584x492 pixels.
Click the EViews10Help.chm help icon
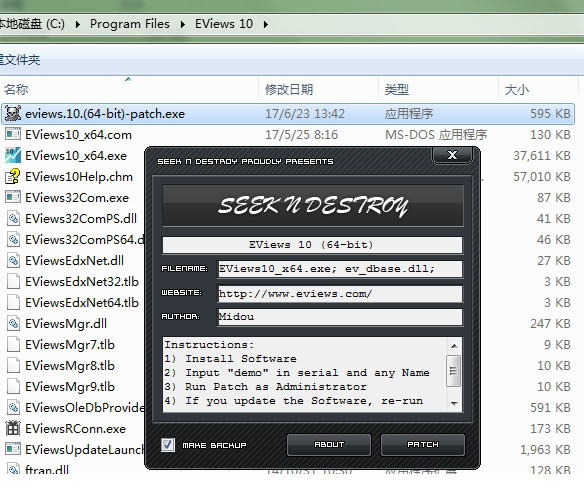coord(13,176)
